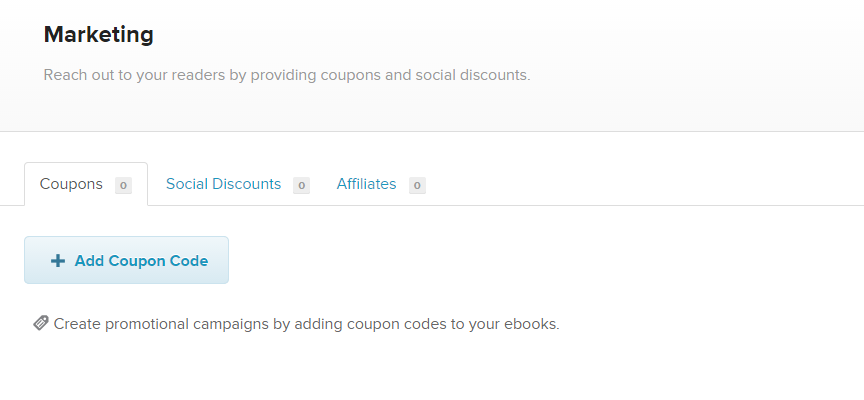Click the words 'coupon codes' in the hint text

[396, 325]
